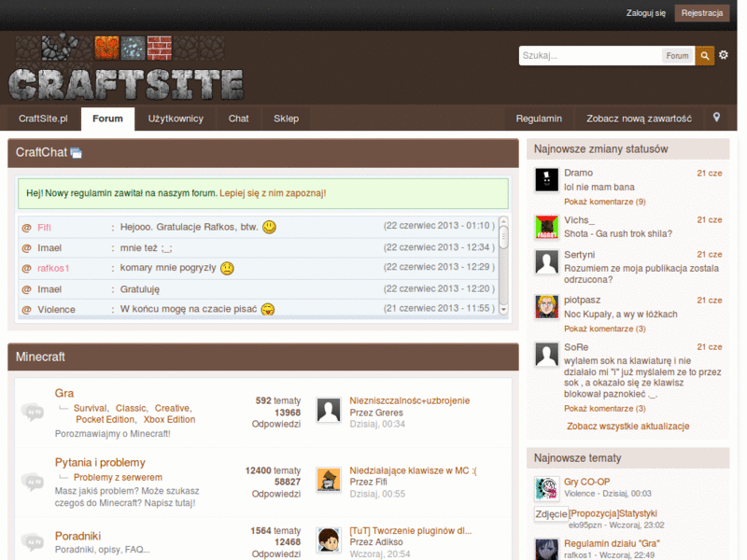Click the @ symbol next to Violence

coord(27,310)
